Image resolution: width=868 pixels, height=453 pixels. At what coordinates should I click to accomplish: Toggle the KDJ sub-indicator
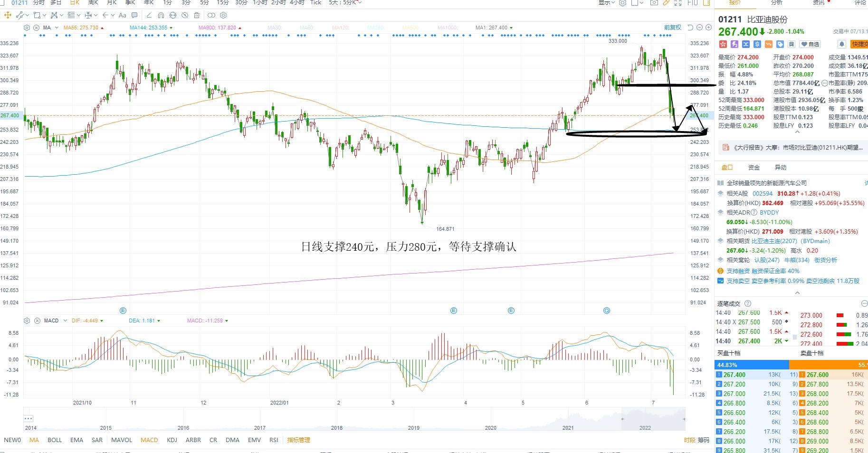(172, 440)
